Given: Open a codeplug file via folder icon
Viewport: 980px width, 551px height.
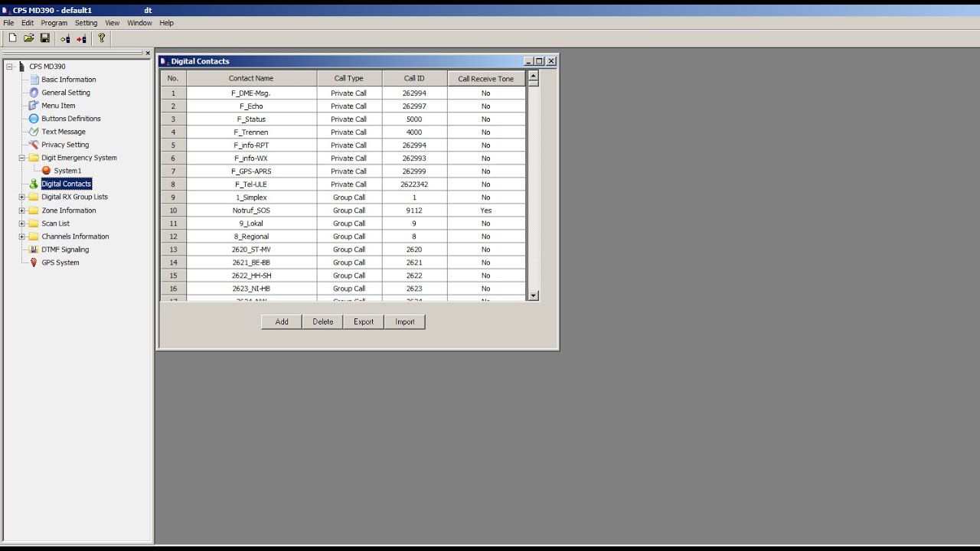Looking at the screenshot, I should (28, 38).
